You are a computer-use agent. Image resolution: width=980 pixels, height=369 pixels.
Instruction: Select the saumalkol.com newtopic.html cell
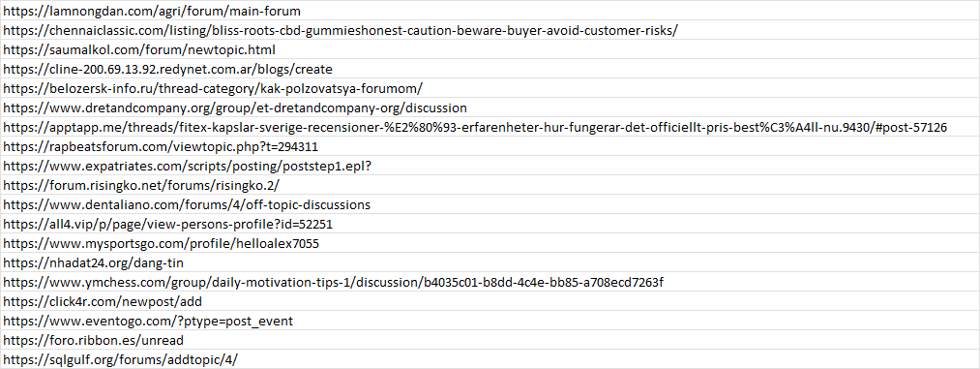coord(490,49)
